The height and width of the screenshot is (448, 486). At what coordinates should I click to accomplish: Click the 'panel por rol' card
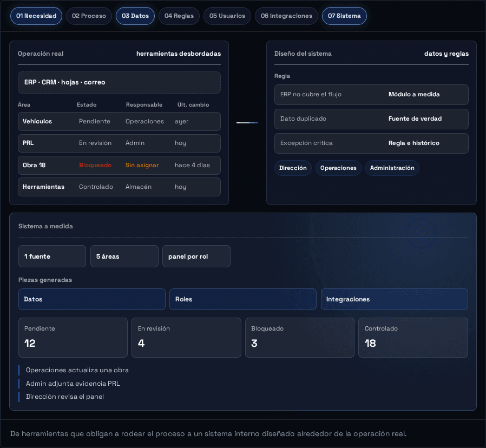[196, 256]
